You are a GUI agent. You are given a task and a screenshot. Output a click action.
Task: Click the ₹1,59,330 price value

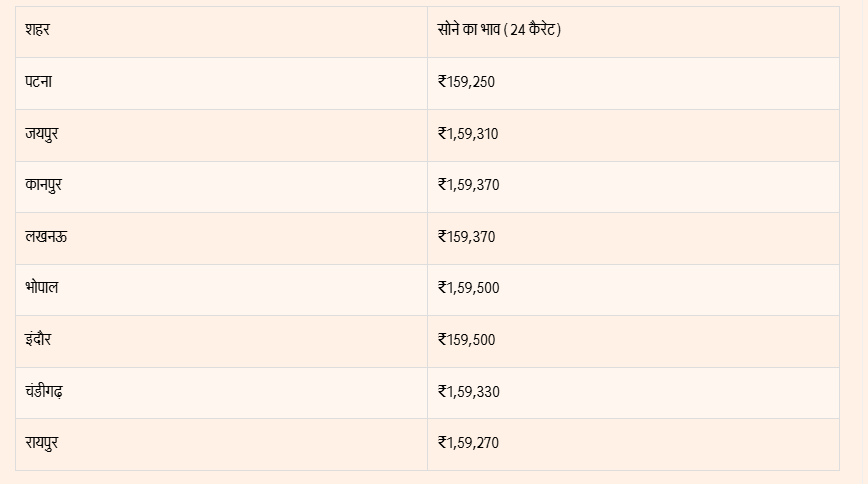(468, 392)
